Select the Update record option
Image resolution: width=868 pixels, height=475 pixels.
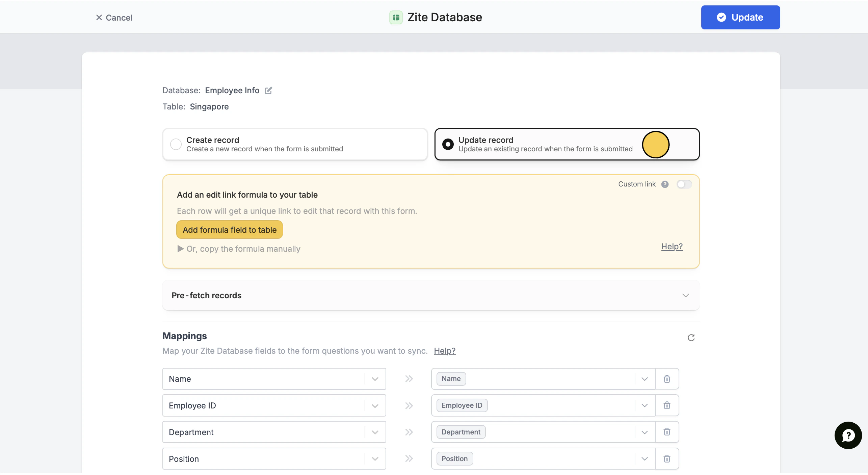click(448, 144)
